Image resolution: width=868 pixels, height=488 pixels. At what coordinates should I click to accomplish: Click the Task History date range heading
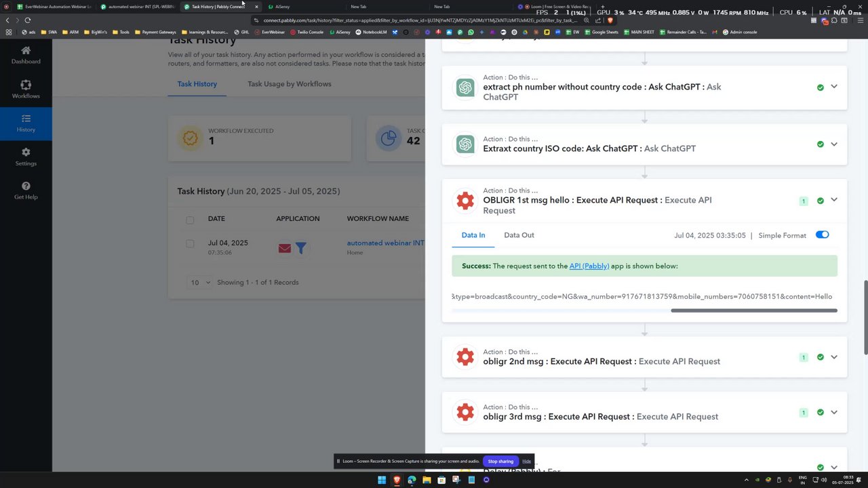[258, 191]
